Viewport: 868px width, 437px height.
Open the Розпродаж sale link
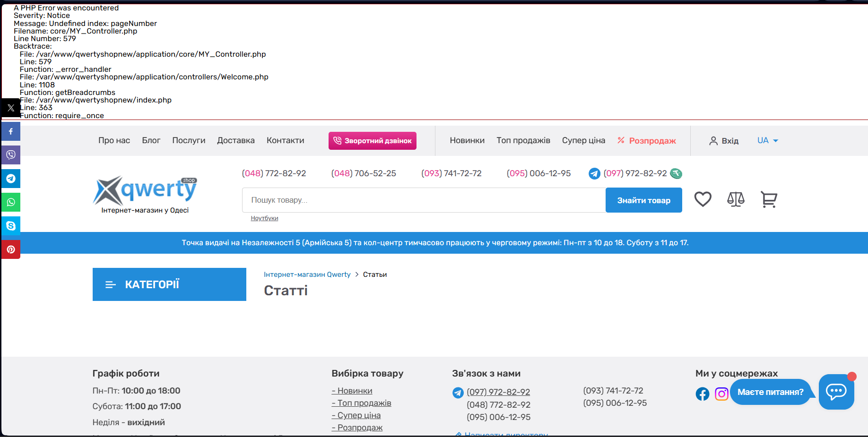tap(652, 141)
